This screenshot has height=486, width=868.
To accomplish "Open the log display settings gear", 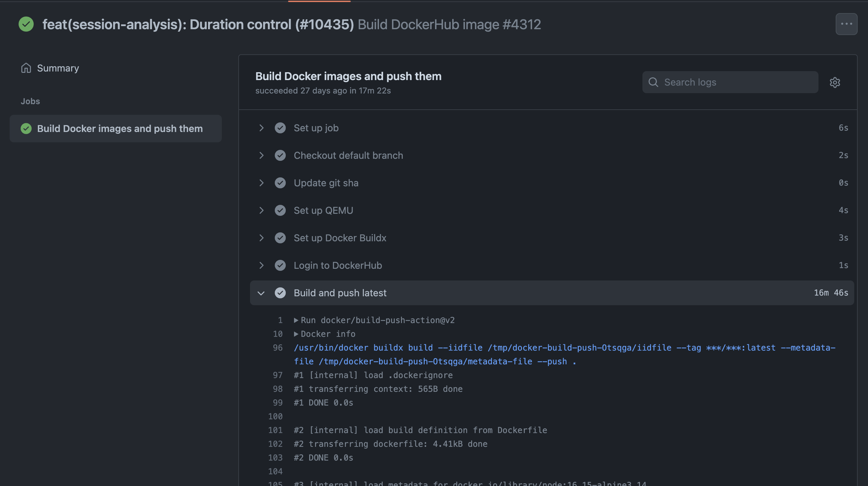I will click(835, 82).
